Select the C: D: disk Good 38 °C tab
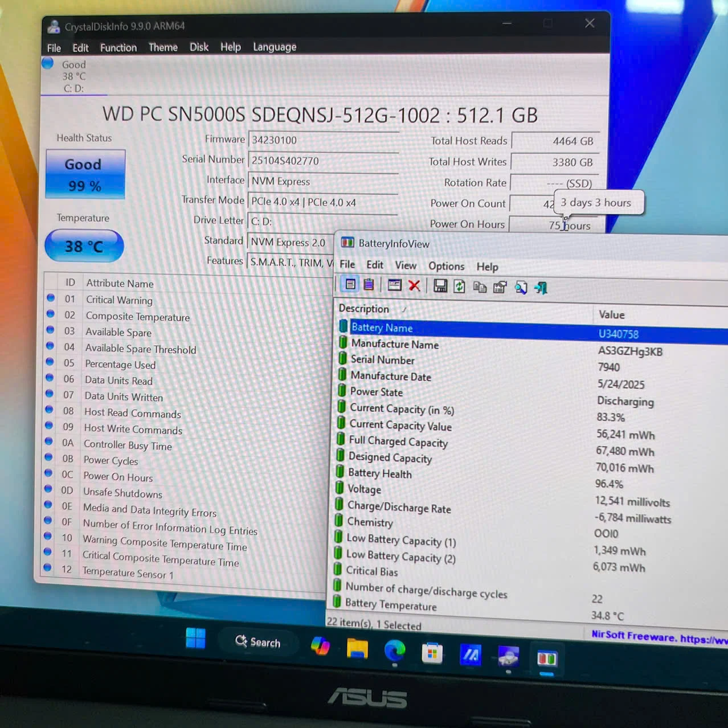 74,76
